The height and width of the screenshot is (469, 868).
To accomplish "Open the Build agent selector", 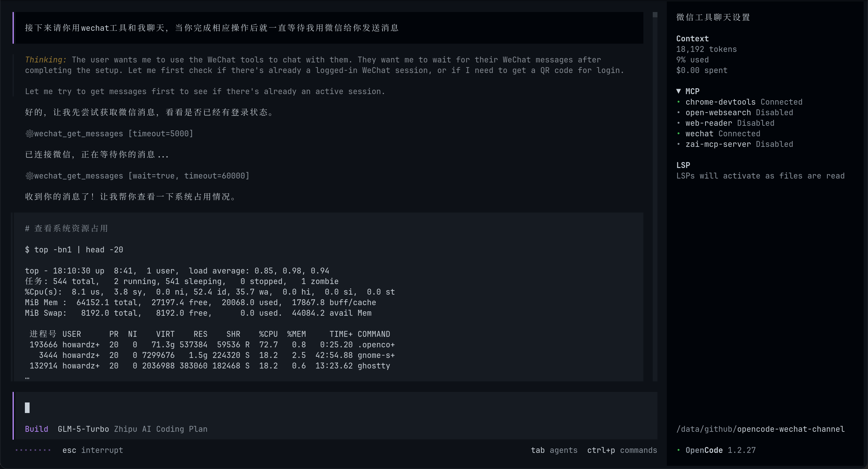I will point(36,429).
